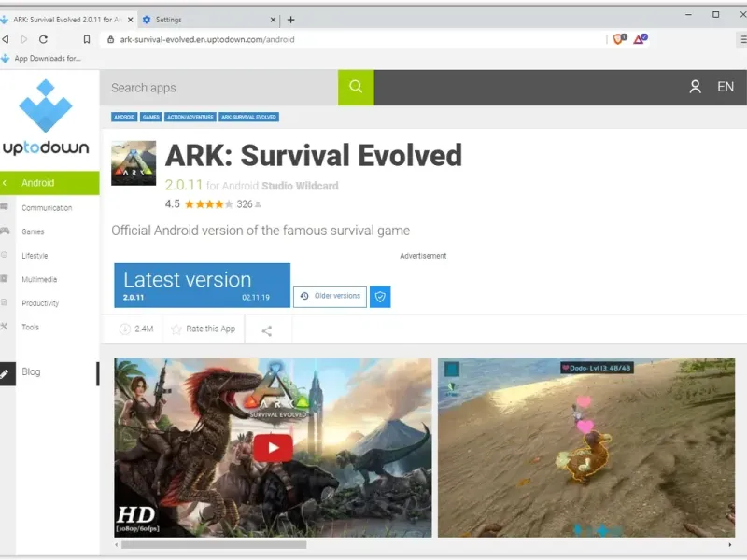Click the Multimedia category icon
This screenshot has width=747, height=560.
(x=5, y=278)
